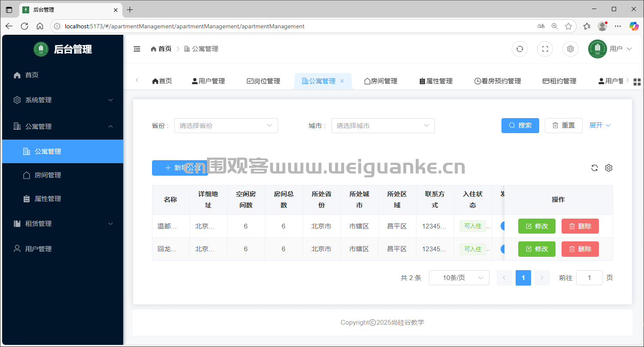
Task: Expand 系统管理 in the sidebar
Action: click(63, 100)
